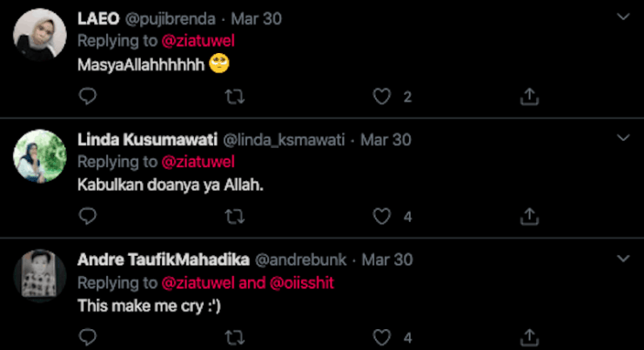The image size is (644, 350).
Task: Open chevron menu on Andre TaufikMahadika's tweet
Action: click(623, 259)
